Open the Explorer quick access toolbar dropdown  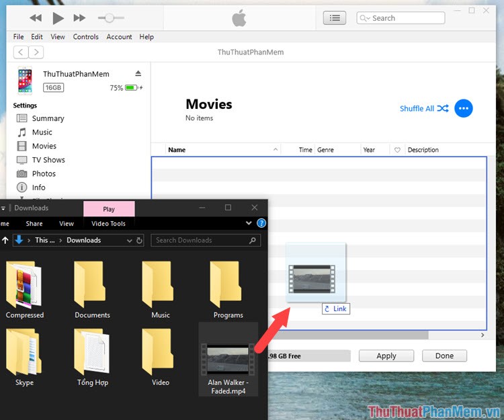(x=3, y=208)
